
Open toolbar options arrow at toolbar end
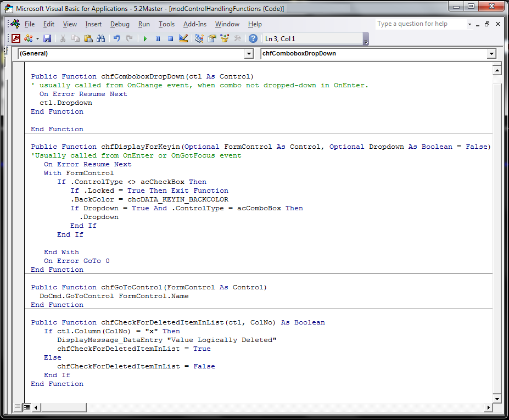(x=366, y=38)
